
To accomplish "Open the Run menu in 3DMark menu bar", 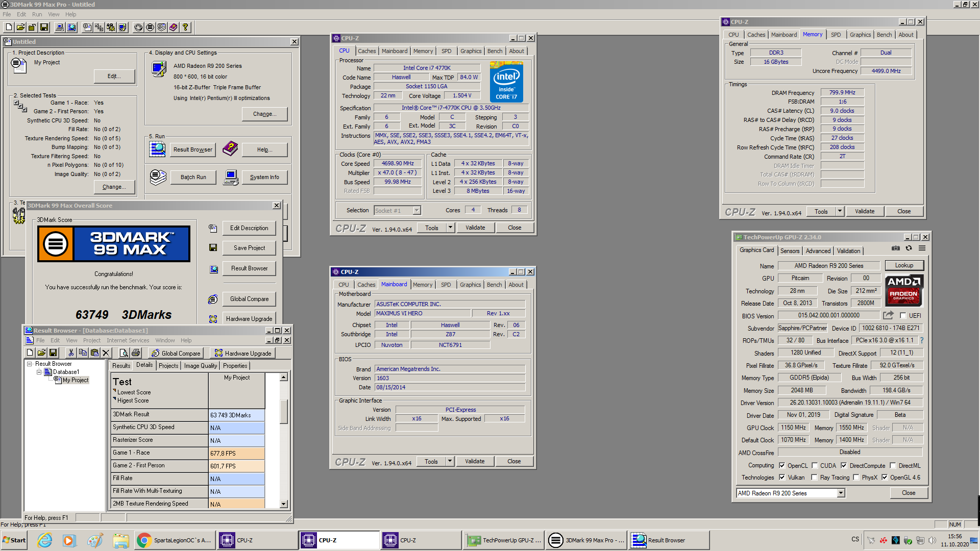I will [37, 14].
